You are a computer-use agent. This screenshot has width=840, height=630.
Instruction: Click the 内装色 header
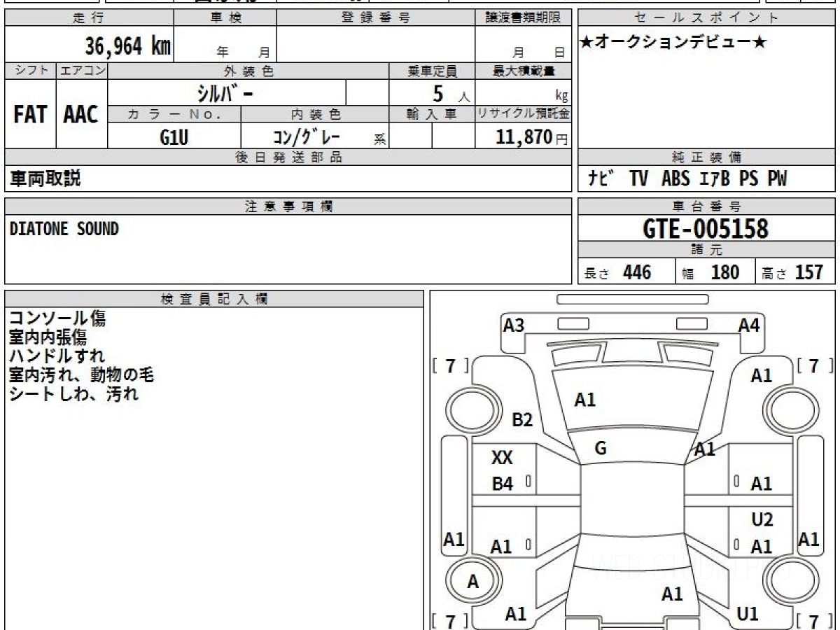315,114
